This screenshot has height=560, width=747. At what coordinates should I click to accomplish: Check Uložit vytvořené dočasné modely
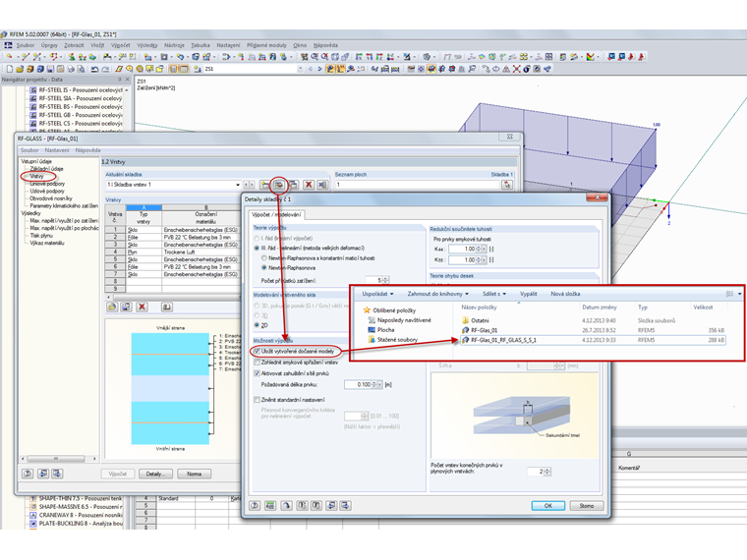258,352
